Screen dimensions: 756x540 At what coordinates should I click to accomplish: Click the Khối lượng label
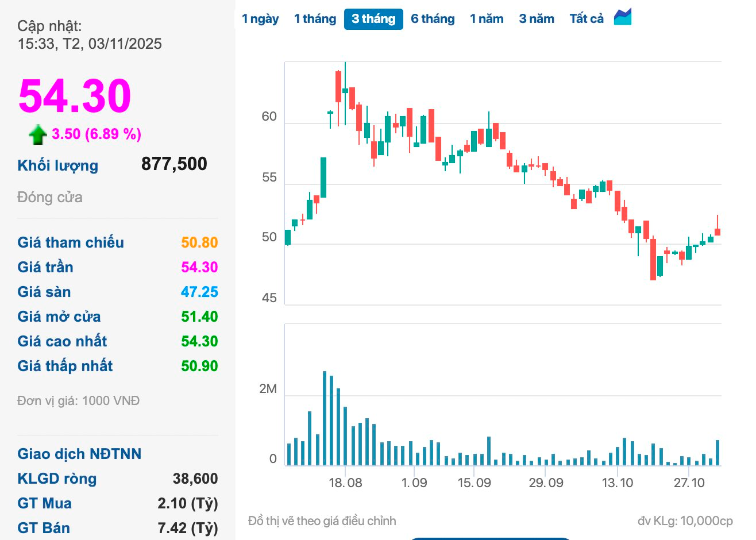pos(58,165)
